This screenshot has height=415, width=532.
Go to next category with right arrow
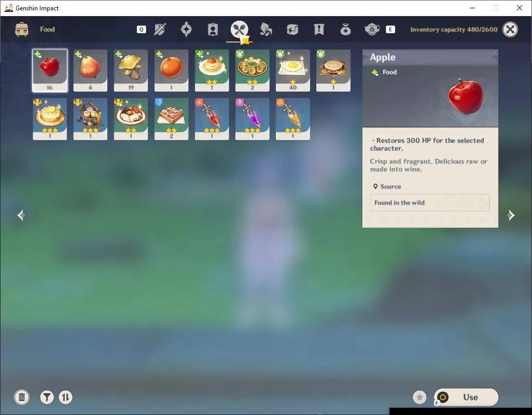511,215
